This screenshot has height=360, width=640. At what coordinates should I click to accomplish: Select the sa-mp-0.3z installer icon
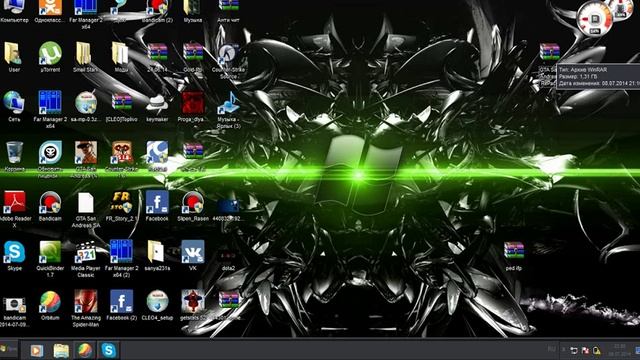click(x=86, y=102)
